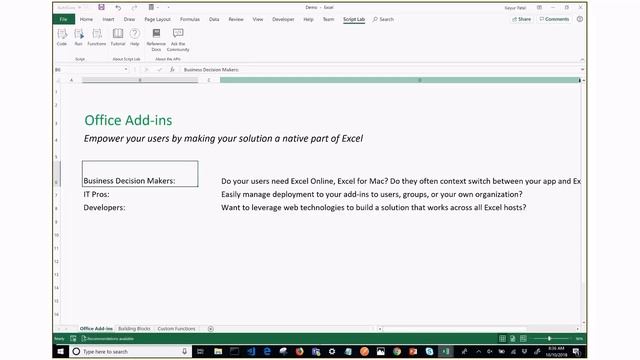Click the Insert Function fx icon
This screenshot has width=640, height=360.
click(x=172, y=70)
